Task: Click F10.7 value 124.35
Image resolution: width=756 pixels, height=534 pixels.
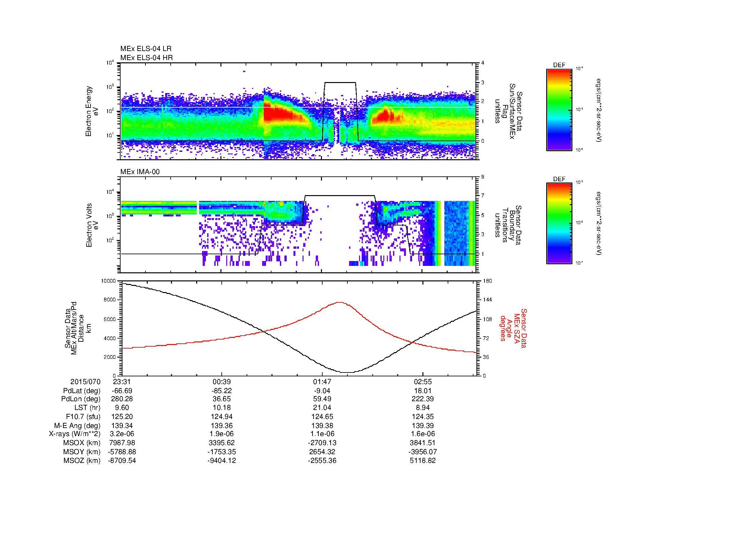Action: pos(422,417)
